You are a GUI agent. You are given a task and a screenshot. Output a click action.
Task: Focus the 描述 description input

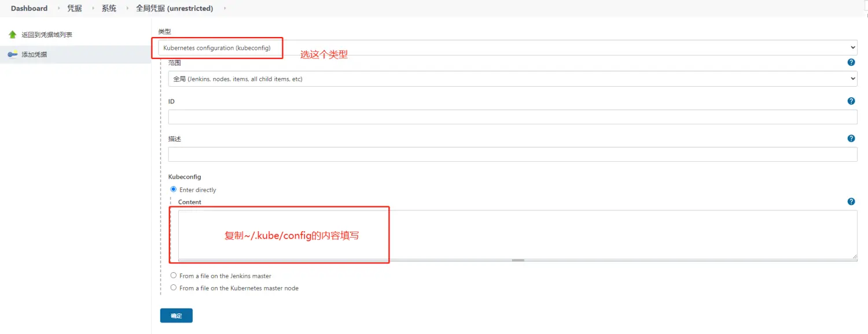click(513, 154)
